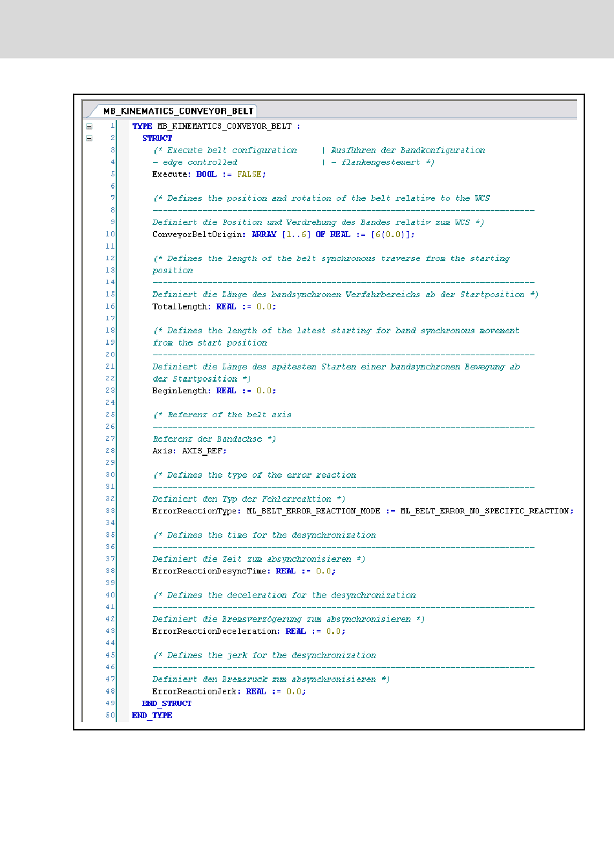This screenshot has height=868, width=614.
Task: Click comment 'Referenz of the belt axis'
Action: coord(229,415)
